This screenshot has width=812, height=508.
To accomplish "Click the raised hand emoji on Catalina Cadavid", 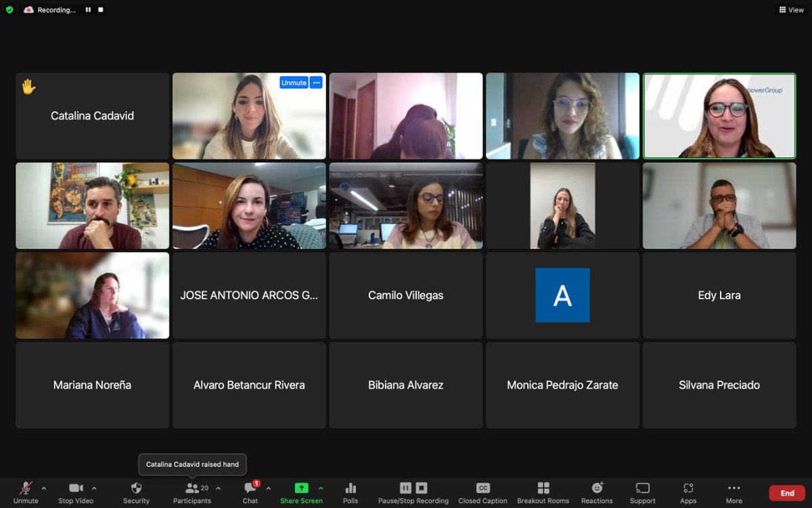I will coord(28,87).
